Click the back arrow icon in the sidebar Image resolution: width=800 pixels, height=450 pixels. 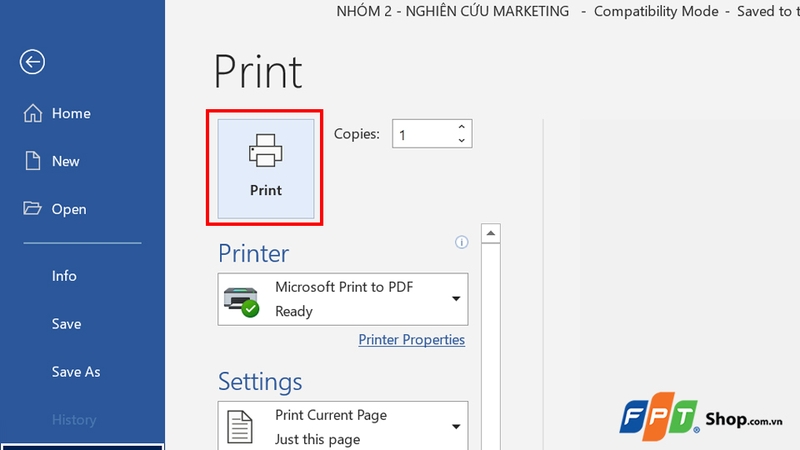(x=32, y=62)
